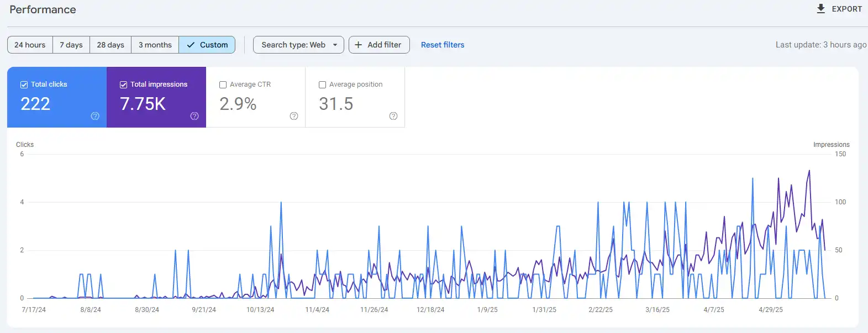Click the EXPORT button label
Image resolution: width=868 pixels, height=333 pixels.
coord(846,9)
